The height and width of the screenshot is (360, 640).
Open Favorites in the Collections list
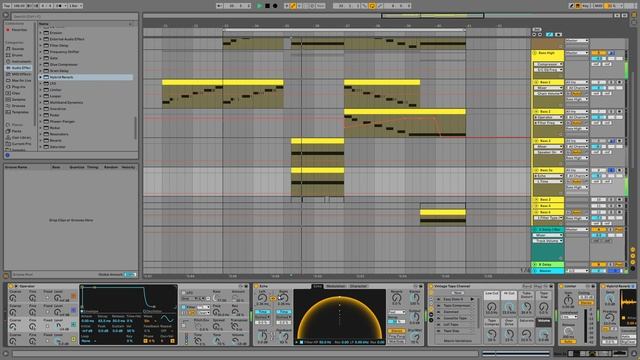[19, 30]
